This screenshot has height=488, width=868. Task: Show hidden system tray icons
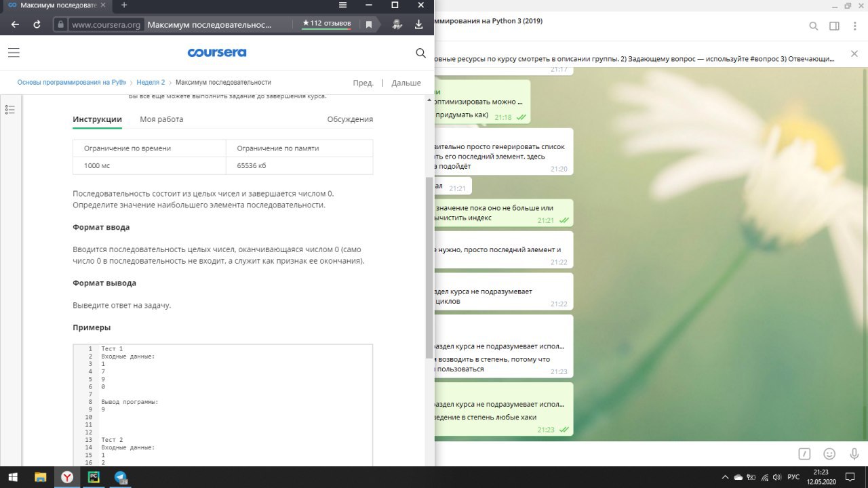(x=726, y=477)
